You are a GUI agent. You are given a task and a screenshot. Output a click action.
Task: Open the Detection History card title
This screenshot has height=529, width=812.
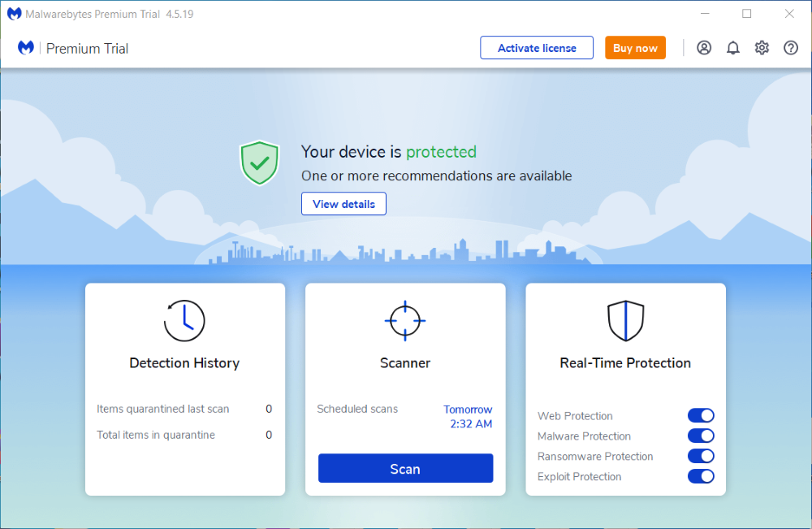point(184,363)
